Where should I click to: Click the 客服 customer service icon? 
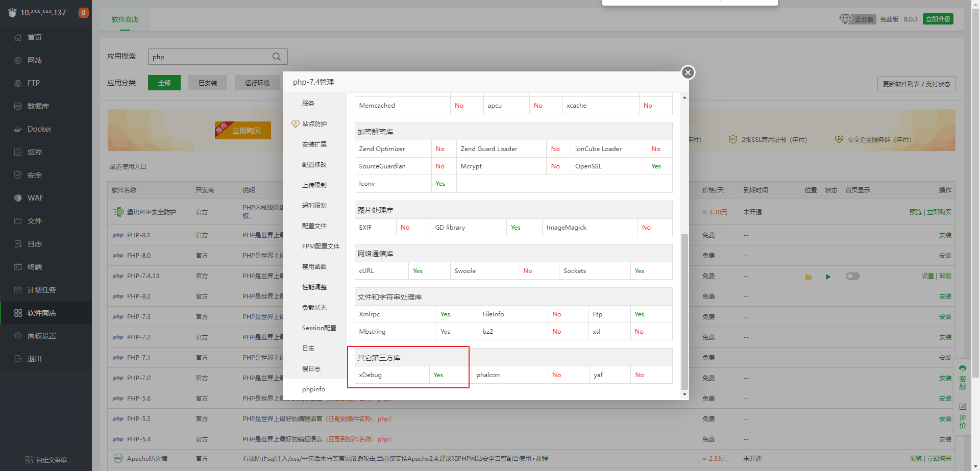click(963, 368)
